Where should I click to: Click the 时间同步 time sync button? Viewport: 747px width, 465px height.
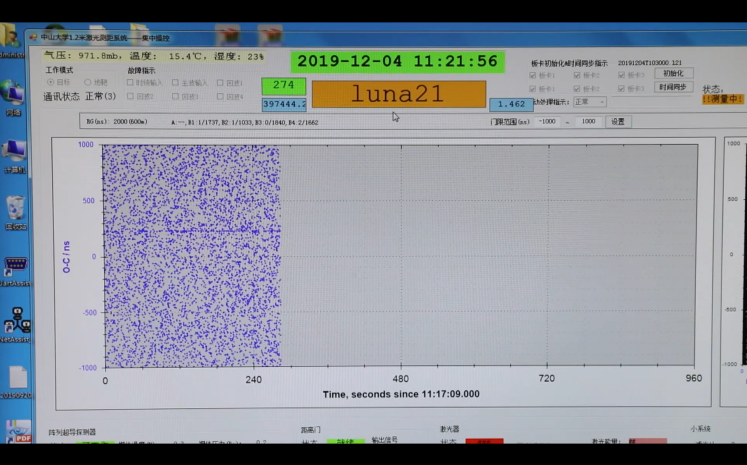[x=674, y=87]
